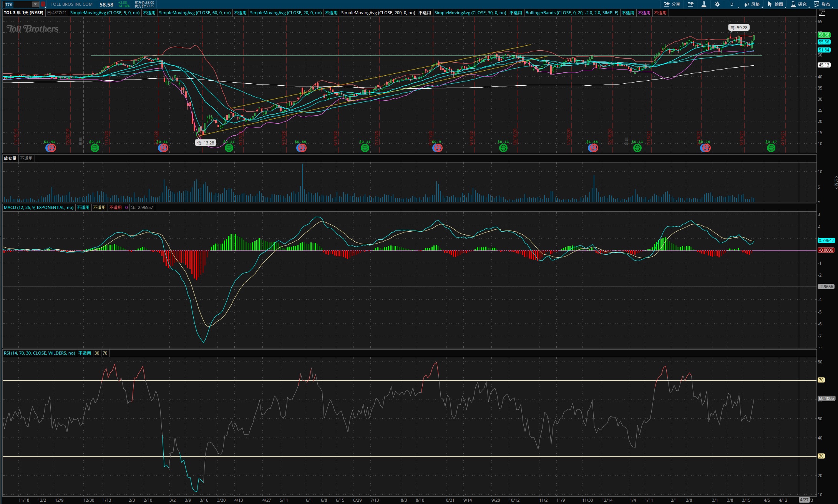
Task: Click the -2.9656 MACD axis tag
Action: pos(826,287)
